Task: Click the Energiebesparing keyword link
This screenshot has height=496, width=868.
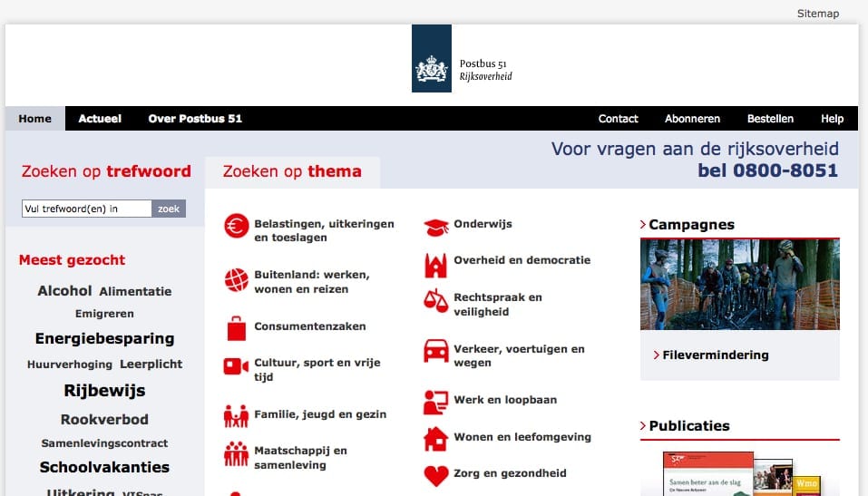Action: point(104,338)
